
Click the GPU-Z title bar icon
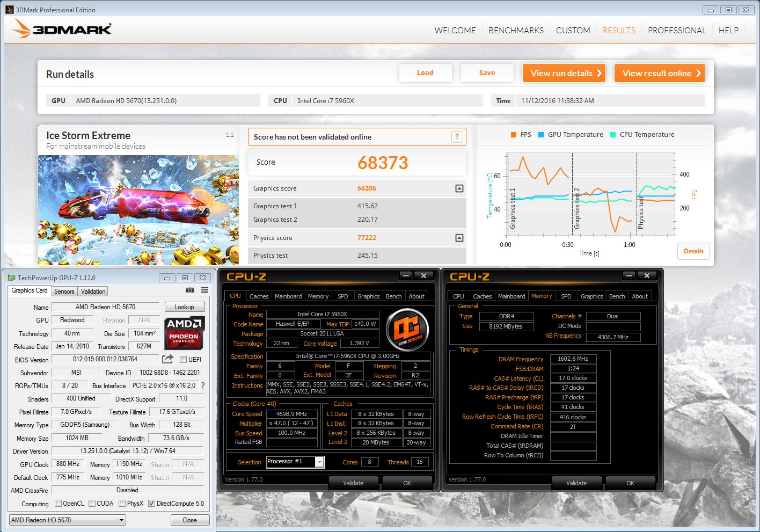(11, 278)
